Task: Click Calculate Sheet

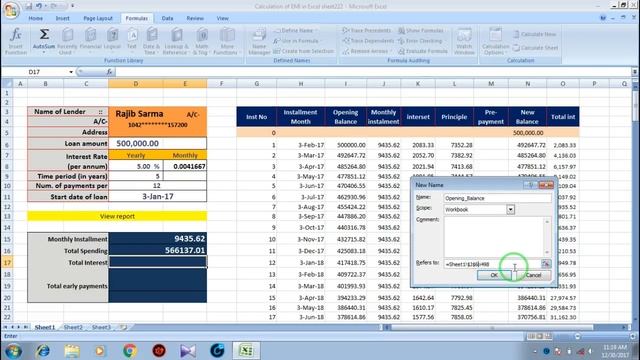Action: click(x=536, y=48)
